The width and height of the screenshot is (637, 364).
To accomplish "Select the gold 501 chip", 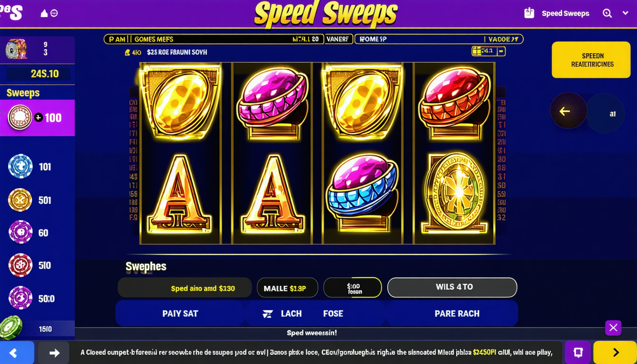I will pyautogui.click(x=20, y=200).
